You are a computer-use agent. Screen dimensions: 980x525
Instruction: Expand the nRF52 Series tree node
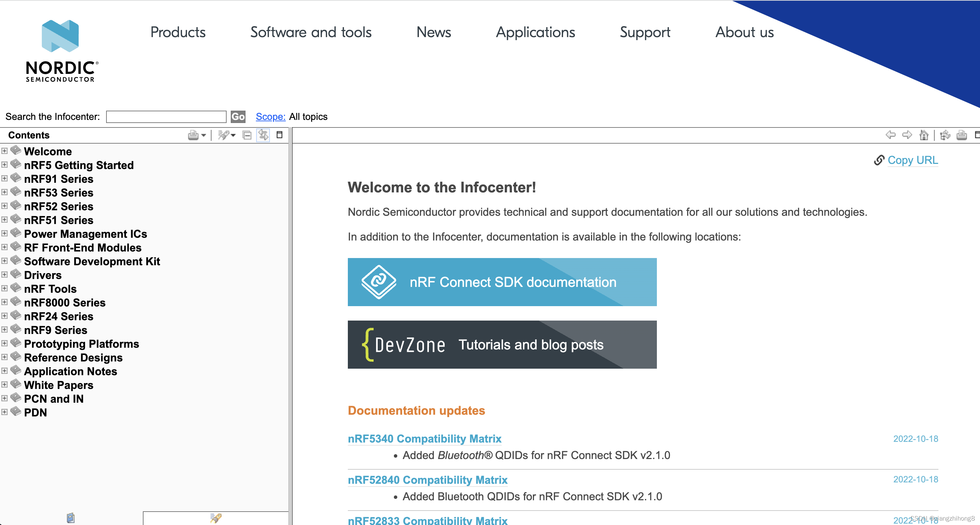[4, 206]
